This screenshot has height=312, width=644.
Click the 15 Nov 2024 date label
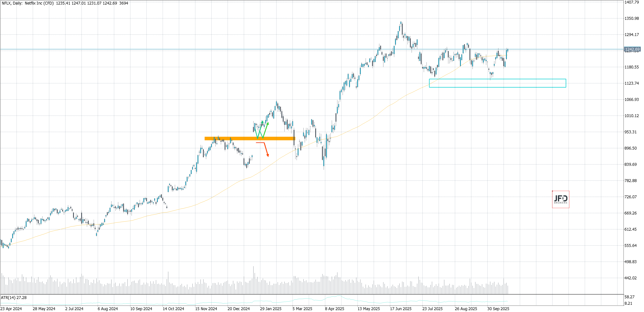click(x=206, y=309)
